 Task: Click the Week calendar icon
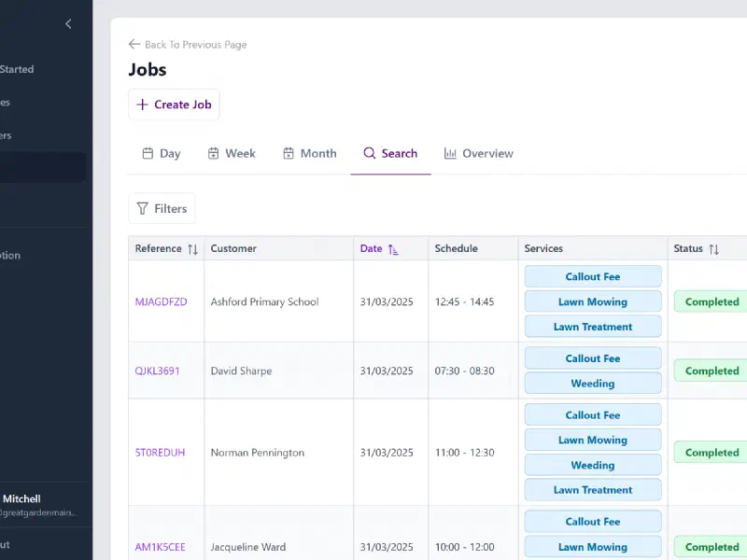[214, 153]
